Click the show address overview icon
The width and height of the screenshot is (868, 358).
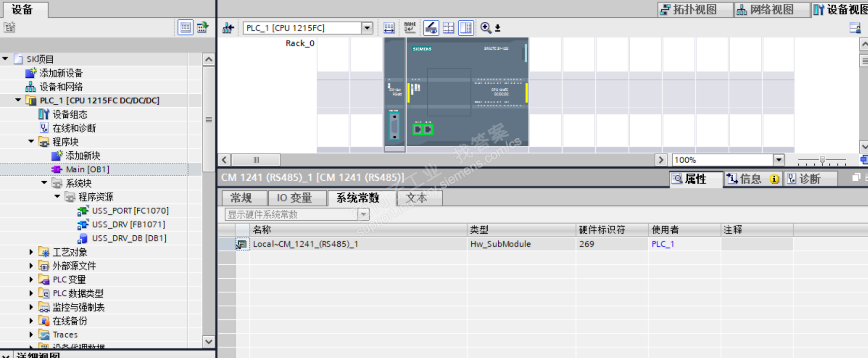pyautogui.click(x=389, y=28)
